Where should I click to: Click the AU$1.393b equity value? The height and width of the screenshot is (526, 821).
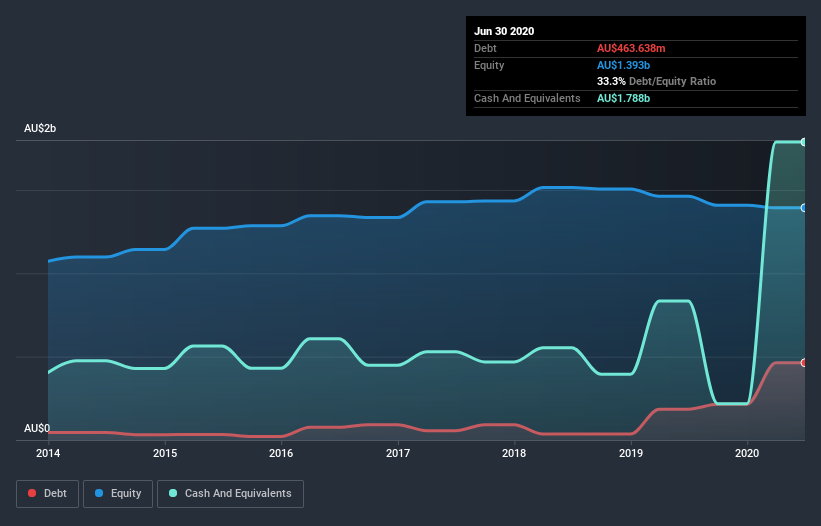pos(623,65)
